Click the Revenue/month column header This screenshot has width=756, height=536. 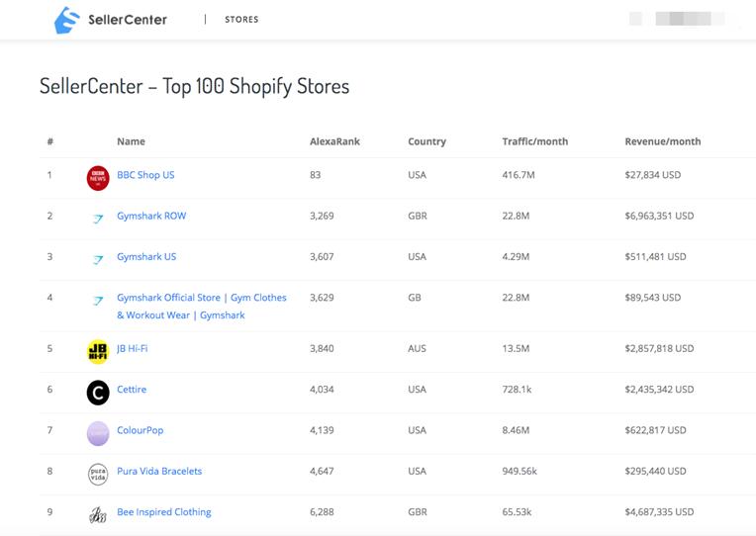point(662,141)
